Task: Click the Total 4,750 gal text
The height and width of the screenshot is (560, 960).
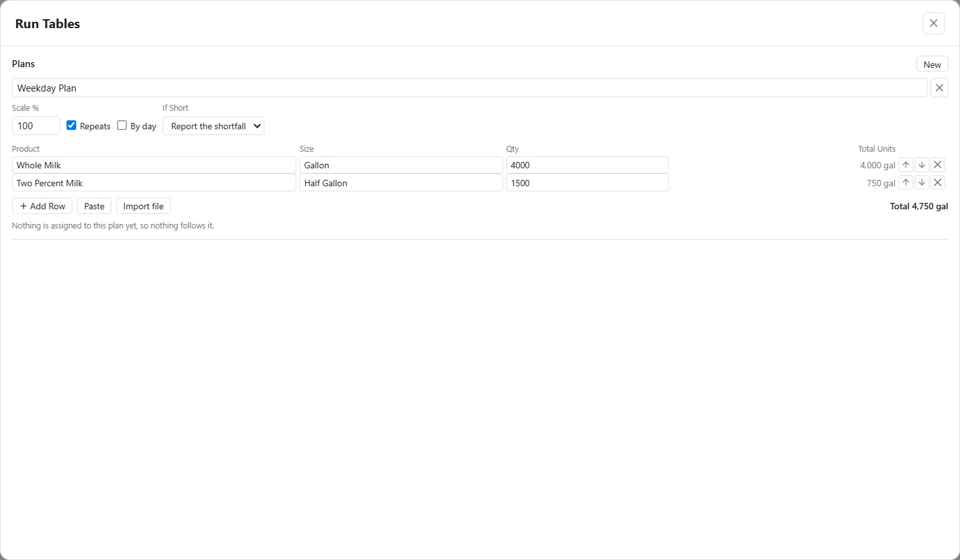Action: coord(919,206)
